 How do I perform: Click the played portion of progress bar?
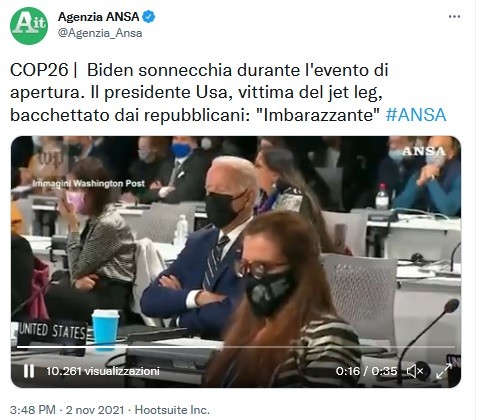tap(117, 347)
